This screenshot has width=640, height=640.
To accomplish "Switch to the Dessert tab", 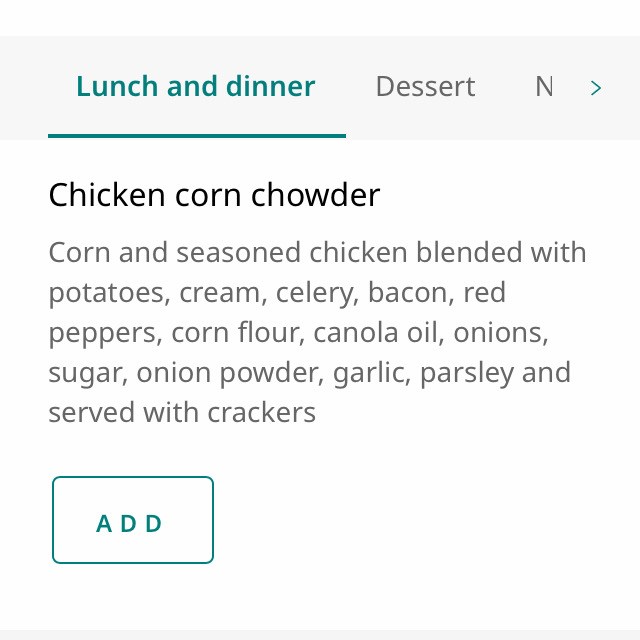I will pyautogui.click(x=425, y=87).
